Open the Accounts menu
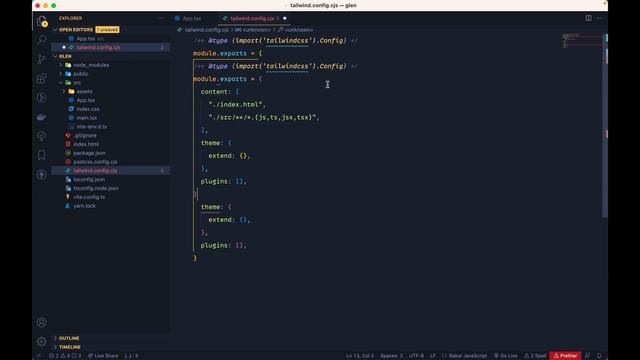Viewport: 640px width, 360px height. (41, 322)
